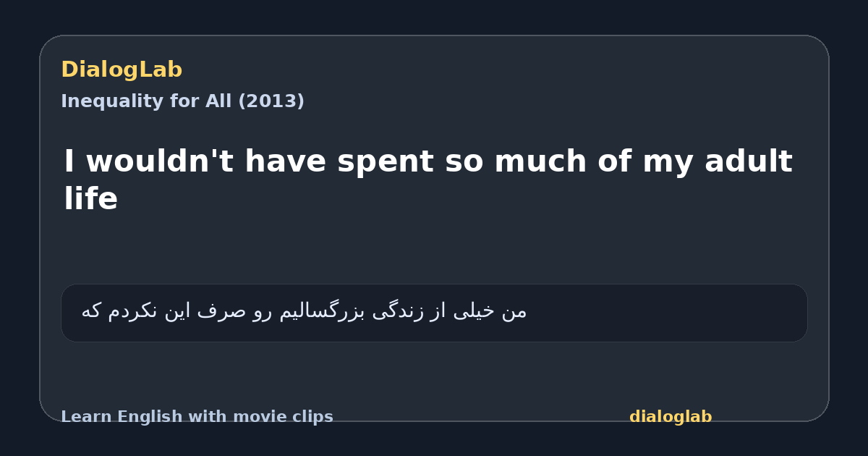Open the yellow dialoglab footer link

pos(671,417)
